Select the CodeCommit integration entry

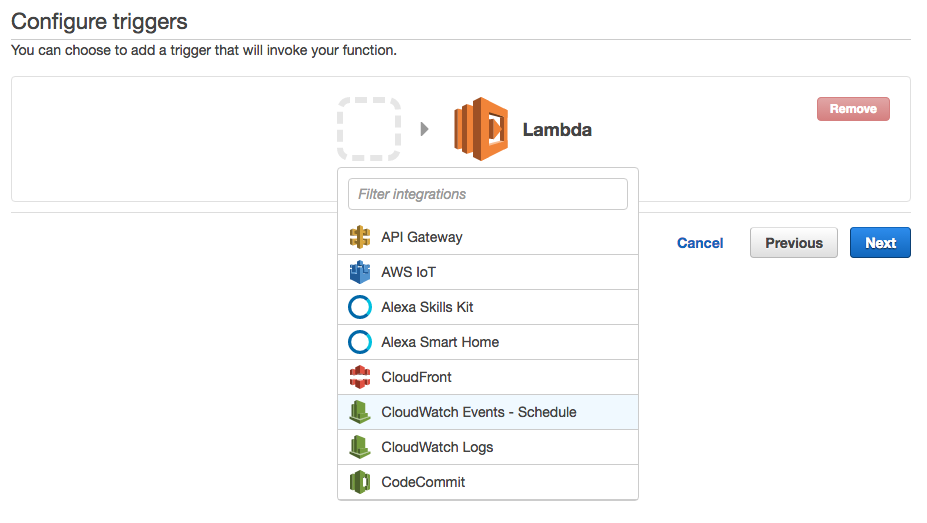coord(423,482)
